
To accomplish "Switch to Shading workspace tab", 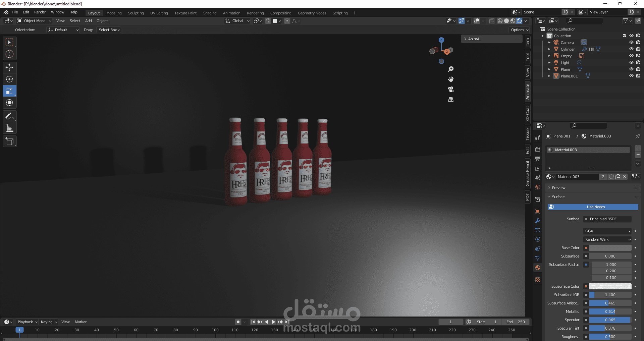I will pyautogui.click(x=210, y=13).
